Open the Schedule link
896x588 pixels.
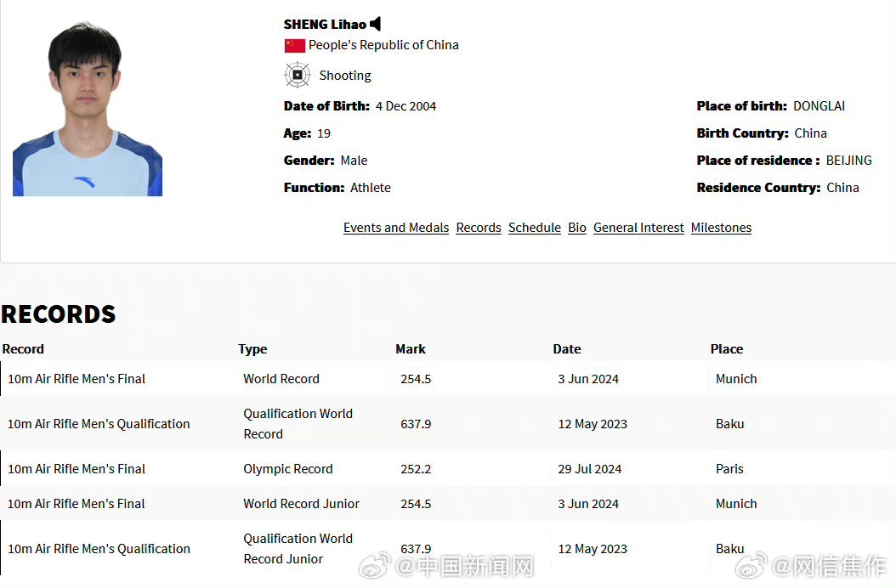click(x=535, y=228)
